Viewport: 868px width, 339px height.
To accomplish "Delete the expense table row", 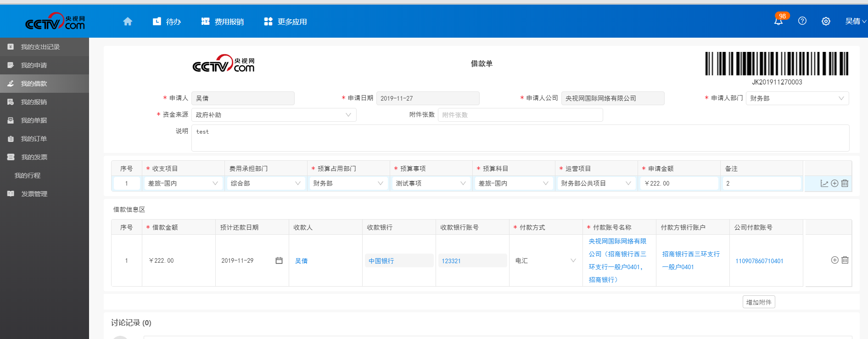I will [845, 183].
